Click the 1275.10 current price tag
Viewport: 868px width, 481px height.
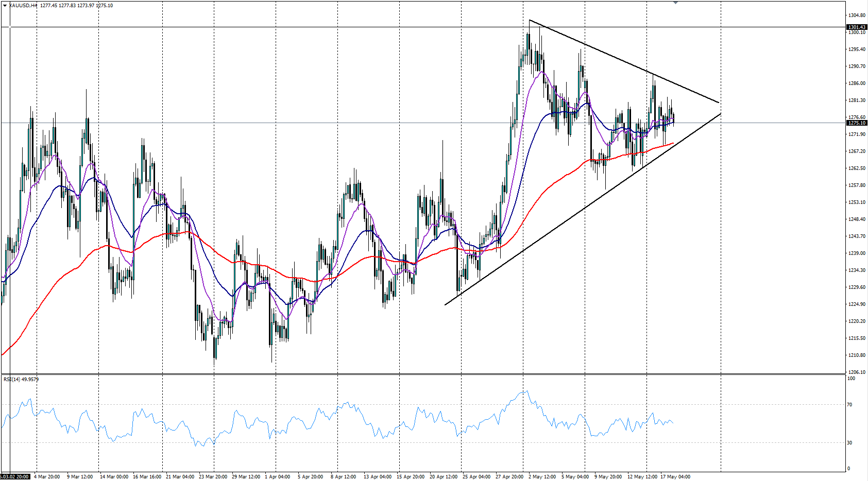857,123
